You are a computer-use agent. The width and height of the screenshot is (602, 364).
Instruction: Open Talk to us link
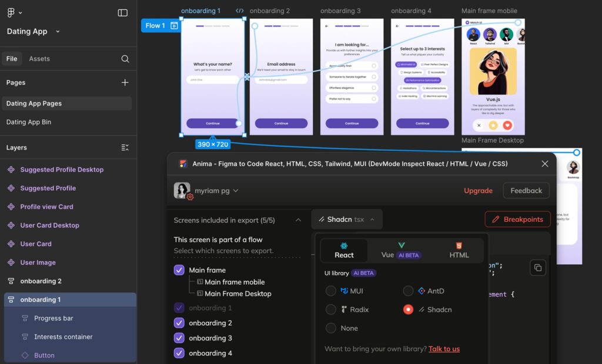pos(444,349)
